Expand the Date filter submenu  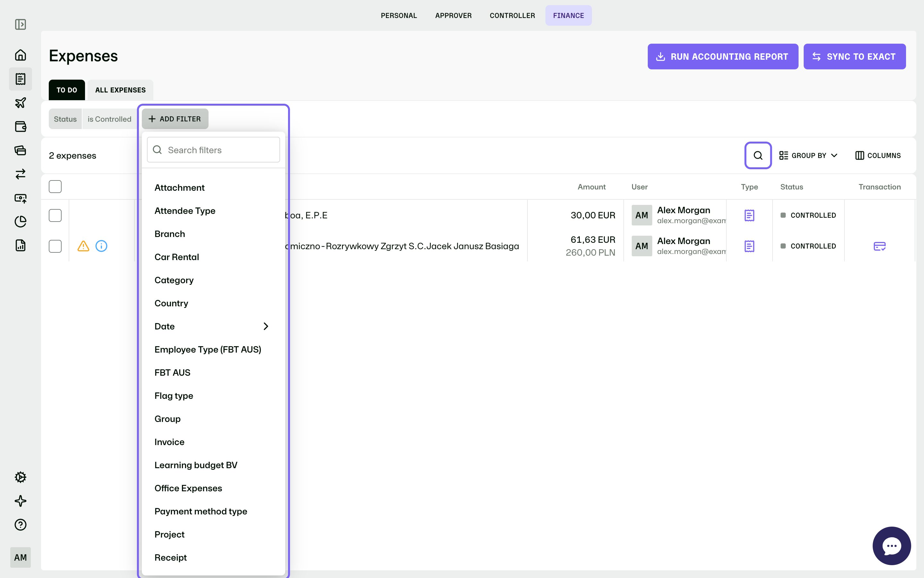pos(266,326)
